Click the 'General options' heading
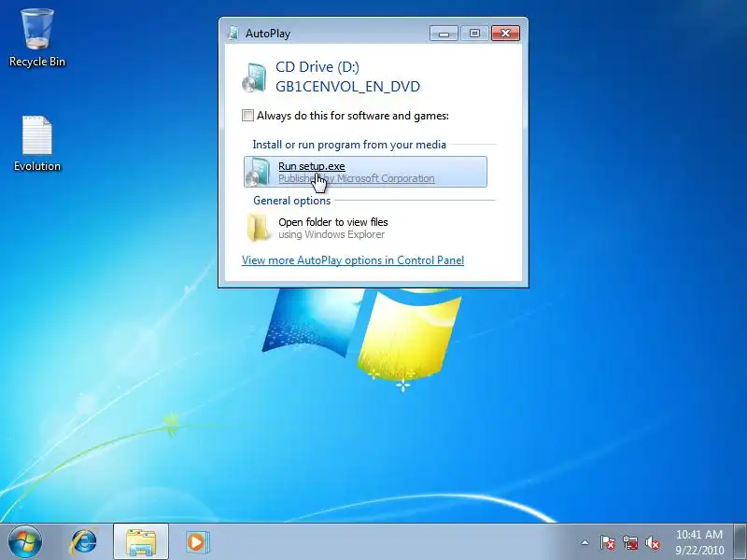 (x=291, y=201)
